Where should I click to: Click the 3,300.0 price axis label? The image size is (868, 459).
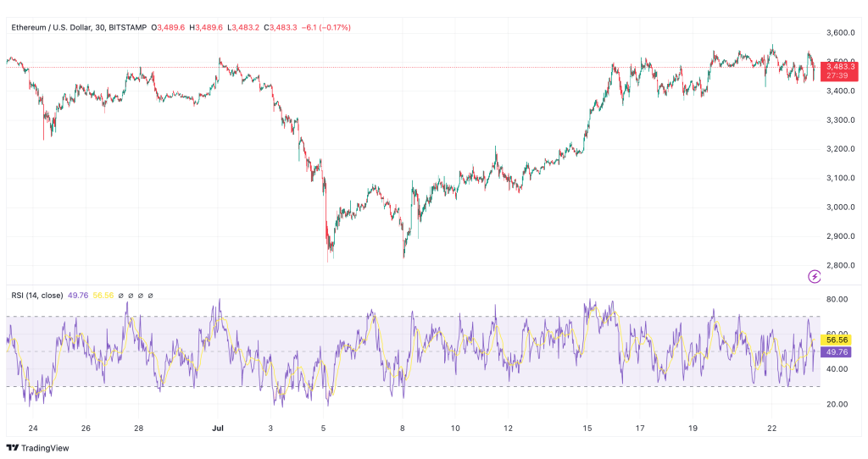point(840,120)
